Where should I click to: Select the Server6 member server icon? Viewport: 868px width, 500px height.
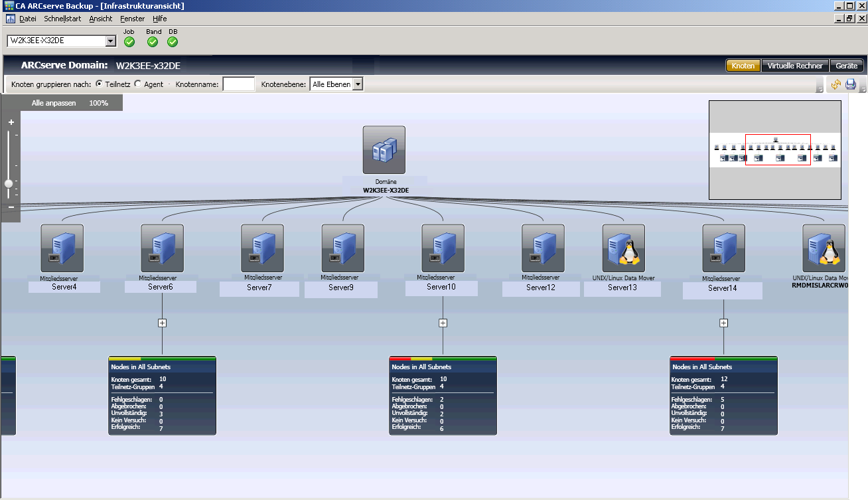click(x=163, y=248)
